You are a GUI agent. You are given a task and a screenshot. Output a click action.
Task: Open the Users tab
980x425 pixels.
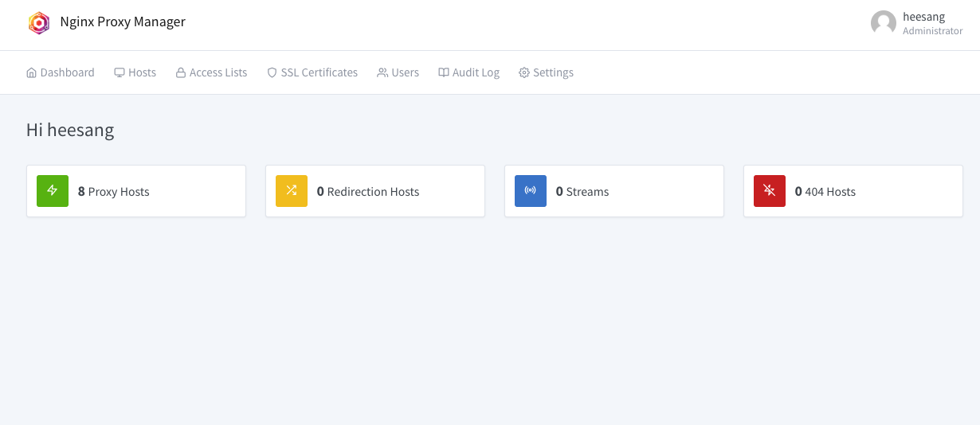coord(398,72)
